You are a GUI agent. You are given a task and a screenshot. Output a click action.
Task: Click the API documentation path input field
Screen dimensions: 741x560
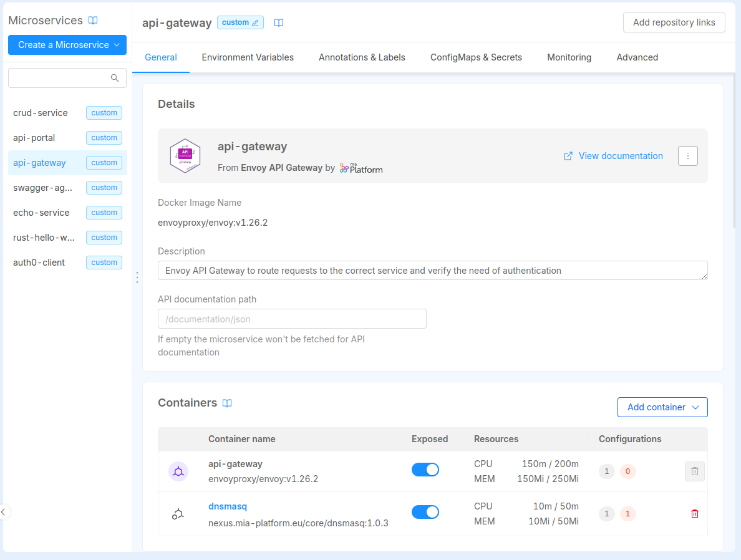pyautogui.click(x=292, y=319)
